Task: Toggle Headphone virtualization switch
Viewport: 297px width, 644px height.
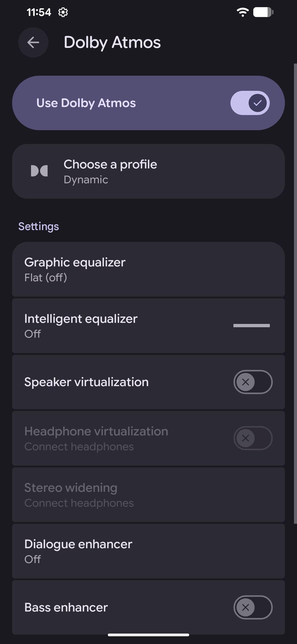Action: [253, 438]
